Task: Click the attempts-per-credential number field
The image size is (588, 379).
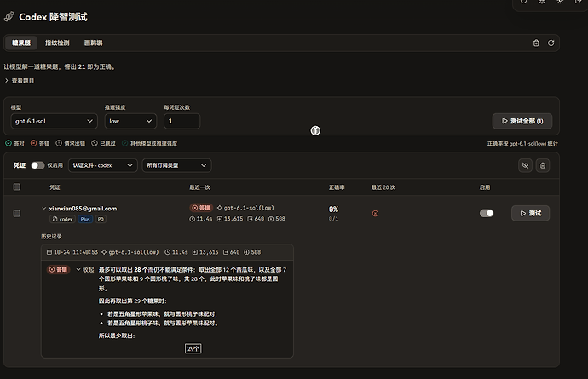Action: click(x=182, y=121)
